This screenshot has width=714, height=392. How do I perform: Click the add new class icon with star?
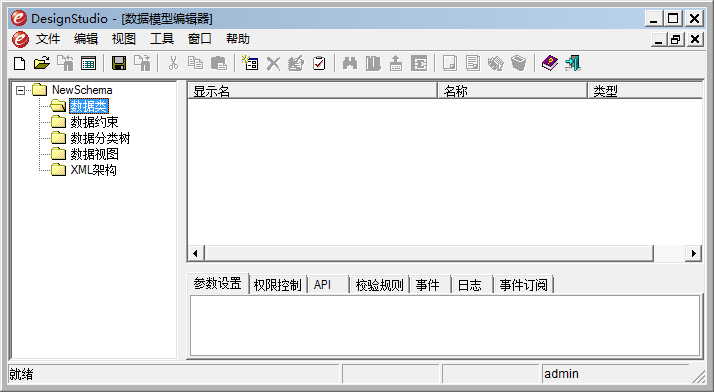tap(250, 63)
